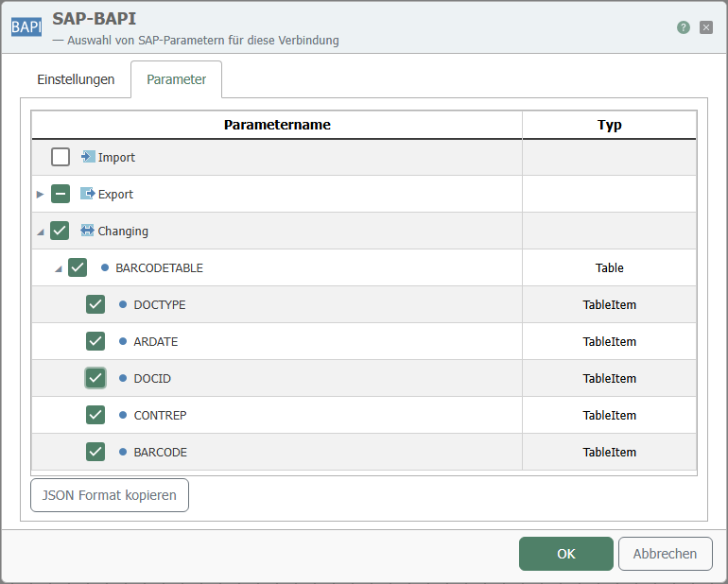Click TableItem type cell in DOCTYPE row
The image size is (728, 584).
(609, 304)
